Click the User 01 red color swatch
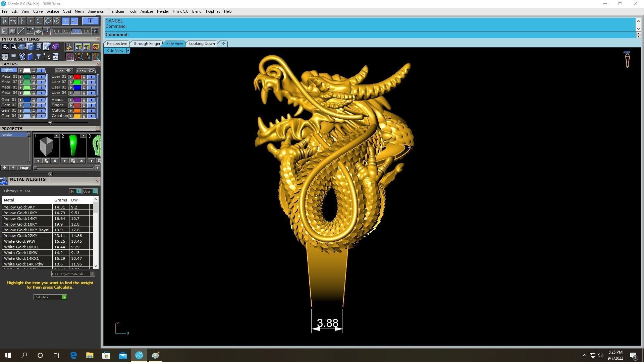Screen dimensions: 644x362 tap(77, 77)
